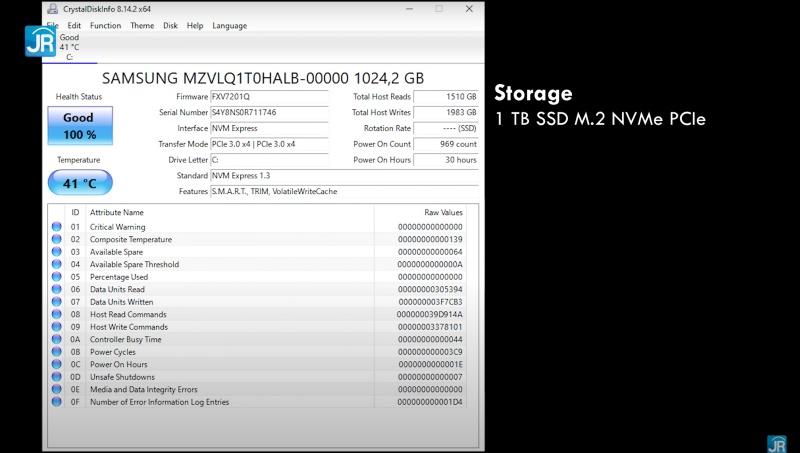Viewport: 800px width, 453px height.
Task: Click the 41 °C temperature button
Action: 79,183
